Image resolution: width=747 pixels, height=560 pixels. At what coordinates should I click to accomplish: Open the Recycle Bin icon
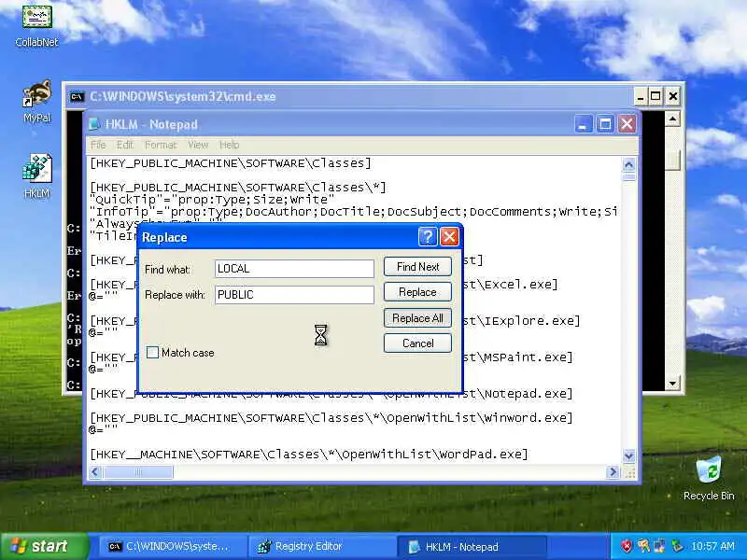(x=709, y=478)
